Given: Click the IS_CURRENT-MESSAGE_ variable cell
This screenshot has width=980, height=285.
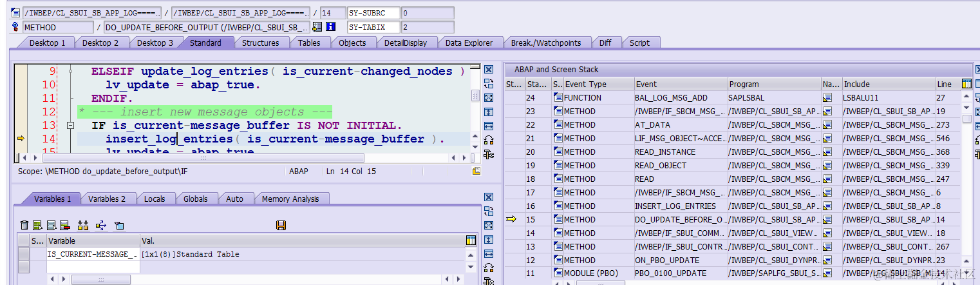Looking at the screenshot, I should [x=93, y=254].
